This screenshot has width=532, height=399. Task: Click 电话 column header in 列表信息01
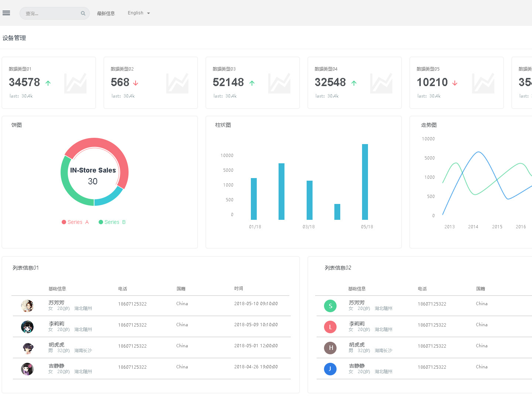[123, 289]
